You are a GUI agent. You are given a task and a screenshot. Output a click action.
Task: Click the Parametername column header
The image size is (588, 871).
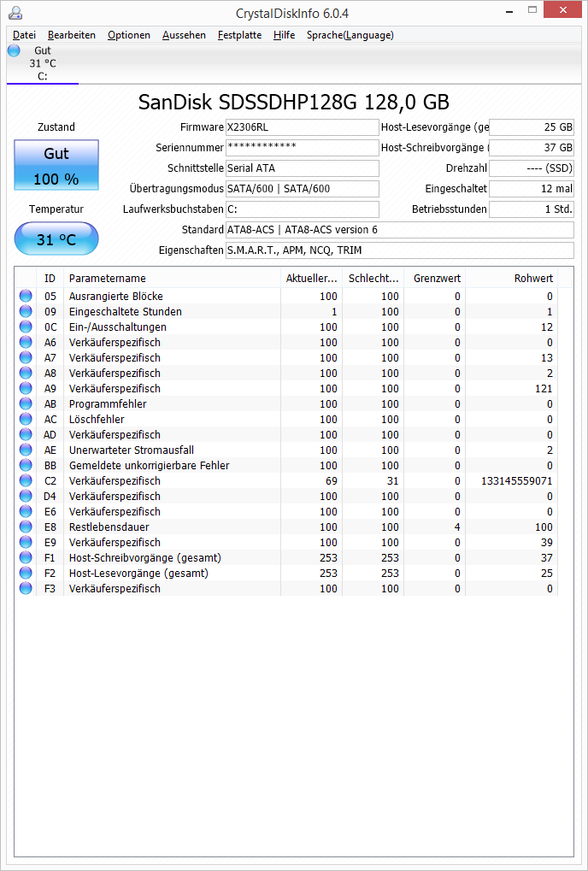[172, 279]
